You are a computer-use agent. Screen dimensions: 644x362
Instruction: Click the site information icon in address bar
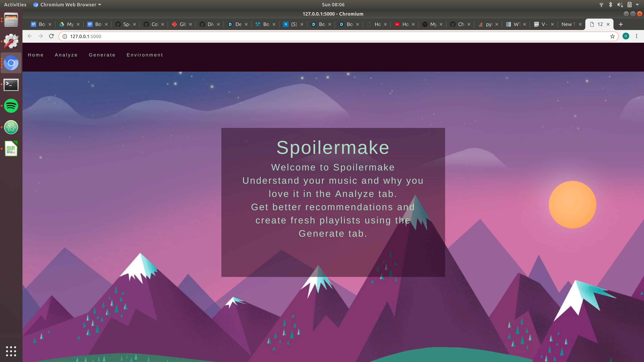65,37
